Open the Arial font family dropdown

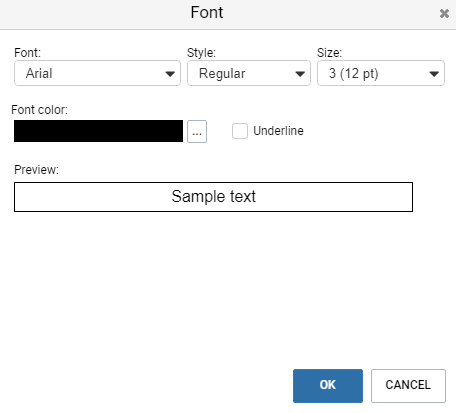pos(97,73)
